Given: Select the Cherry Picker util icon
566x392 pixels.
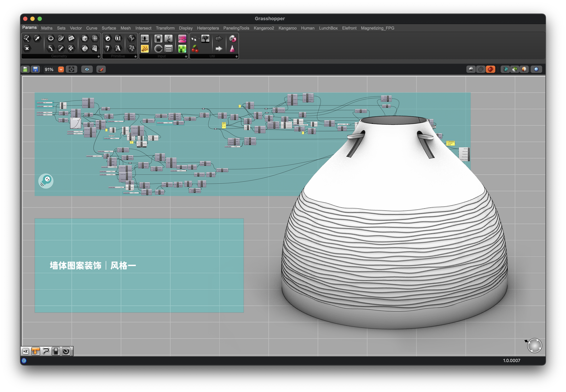Looking at the screenshot, I should tap(195, 49).
